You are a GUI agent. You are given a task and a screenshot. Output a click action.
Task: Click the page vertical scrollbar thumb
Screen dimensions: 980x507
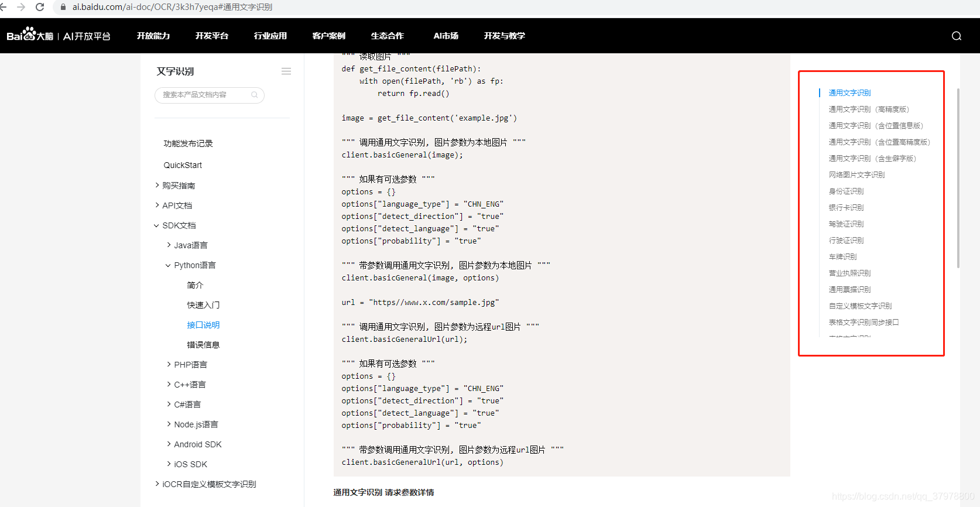click(958, 178)
